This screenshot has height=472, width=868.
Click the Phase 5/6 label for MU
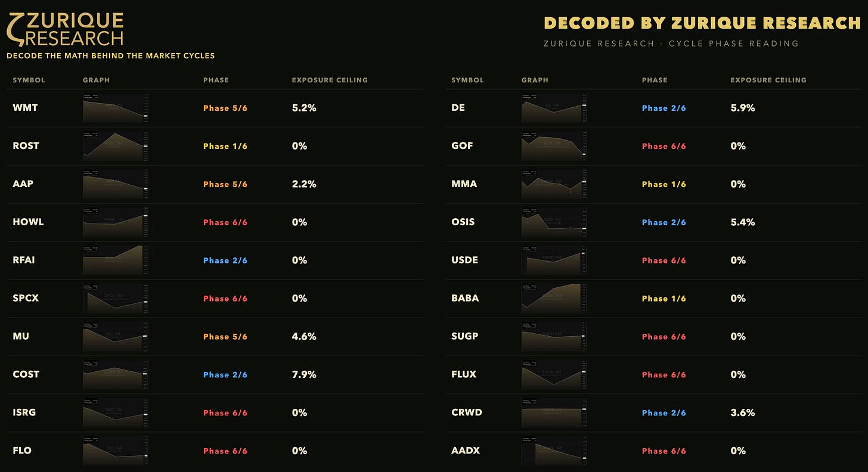[225, 337]
